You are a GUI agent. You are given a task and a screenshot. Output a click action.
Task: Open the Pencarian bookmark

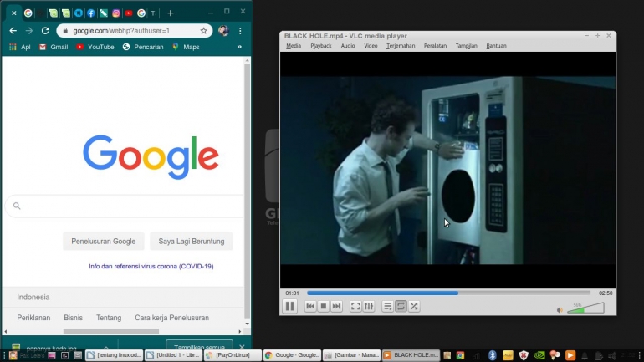click(143, 47)
